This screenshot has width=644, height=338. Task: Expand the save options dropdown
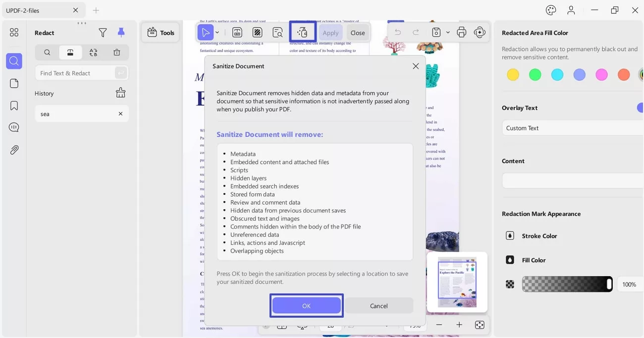[x=447, y=32]
